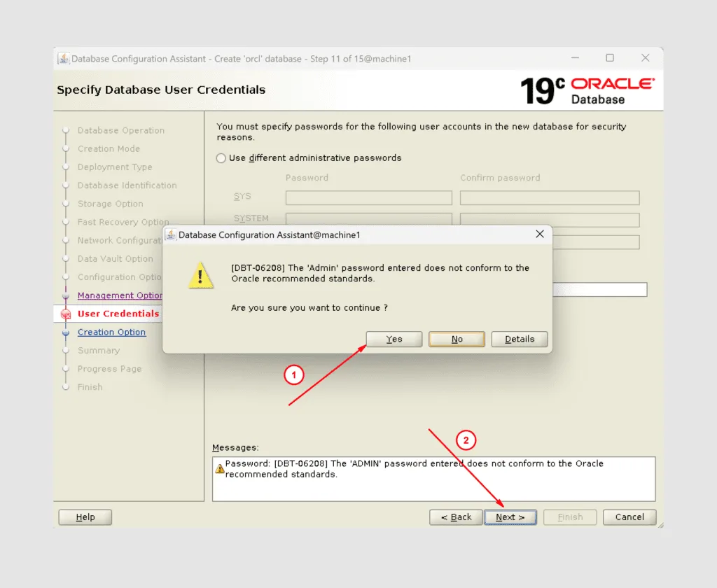Go to the previous step with < Back
This screenshot has width=717, height=588.
(x=456, y=517)
